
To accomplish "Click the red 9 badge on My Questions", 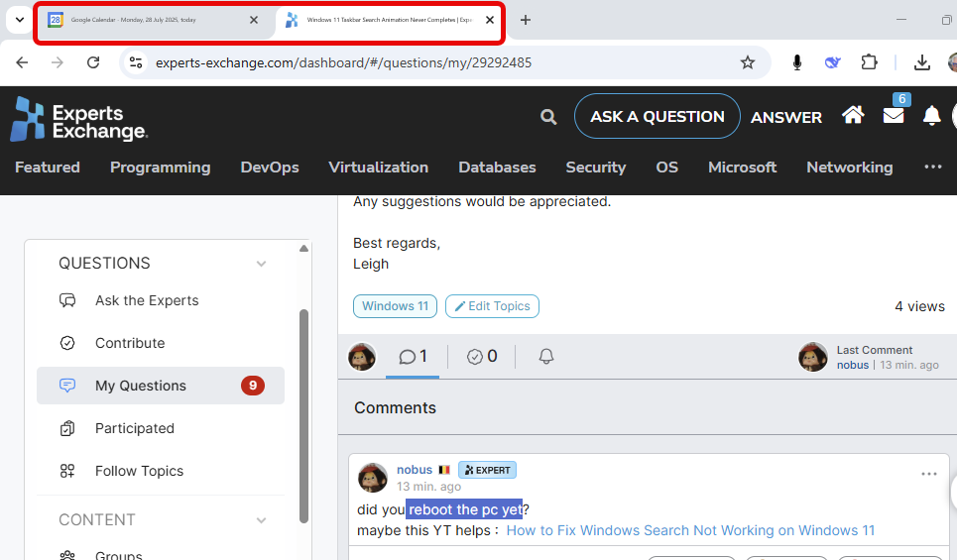I will click(253, 386).
